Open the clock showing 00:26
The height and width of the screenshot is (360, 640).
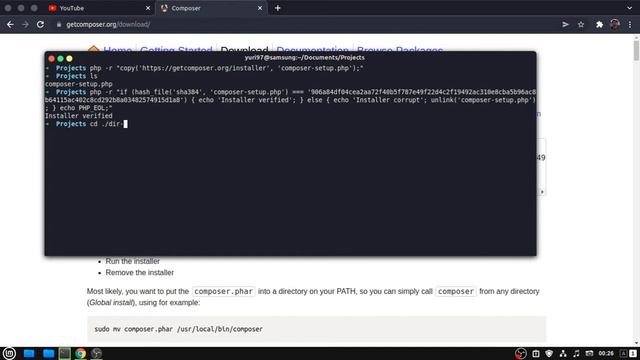606,353
